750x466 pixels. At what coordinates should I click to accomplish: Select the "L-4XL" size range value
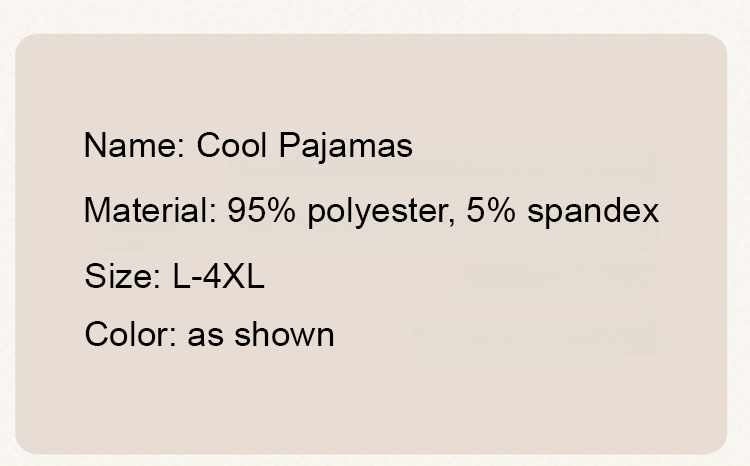click(218, 276)
